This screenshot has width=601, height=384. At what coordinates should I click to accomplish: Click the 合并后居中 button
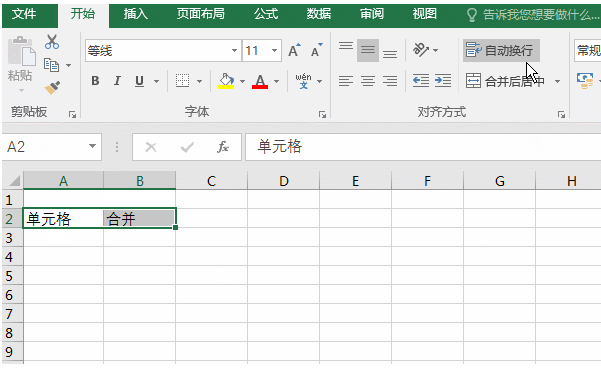pos(506,81)
